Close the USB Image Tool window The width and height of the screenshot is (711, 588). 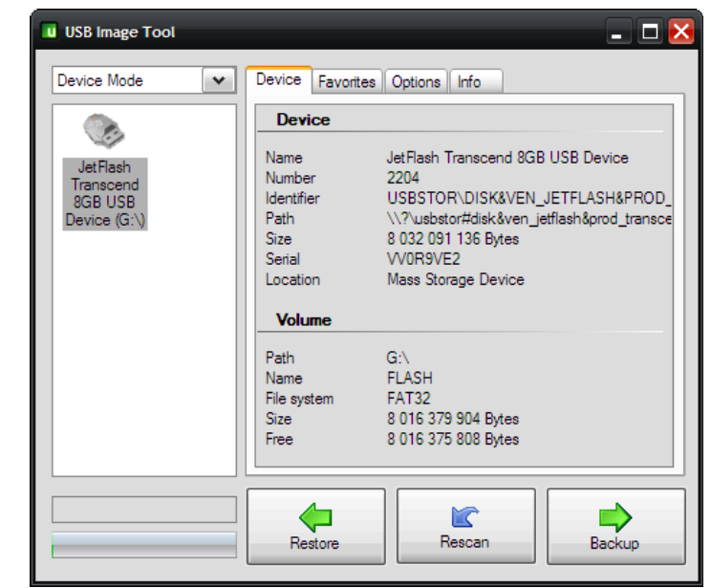680,33
